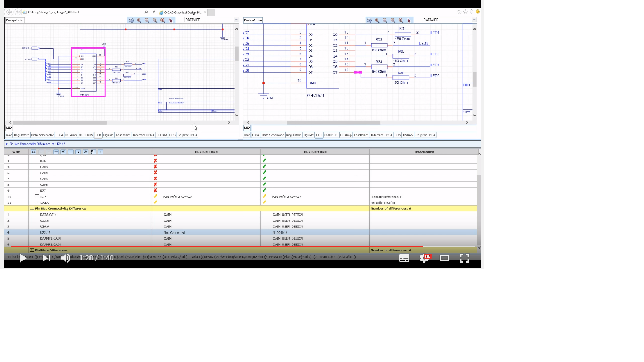Select U36.6 difference row
This screenshot has width=644, height=362.
click(x=241, y=227)
